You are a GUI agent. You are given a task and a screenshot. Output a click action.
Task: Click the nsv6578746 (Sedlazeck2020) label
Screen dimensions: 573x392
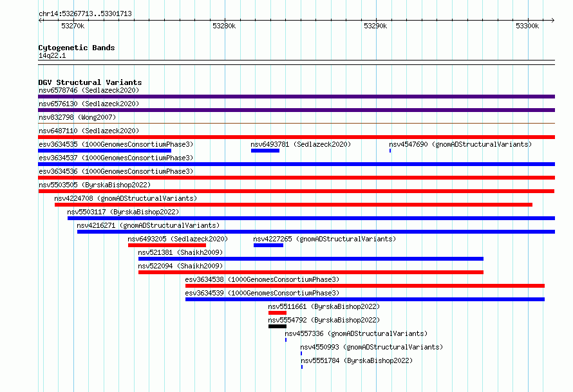coord(89,90)
